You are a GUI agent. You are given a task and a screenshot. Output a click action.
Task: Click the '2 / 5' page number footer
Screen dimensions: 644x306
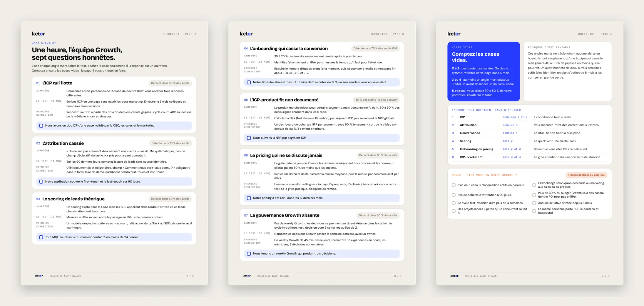pyautogui.click(x=190, y=276)
